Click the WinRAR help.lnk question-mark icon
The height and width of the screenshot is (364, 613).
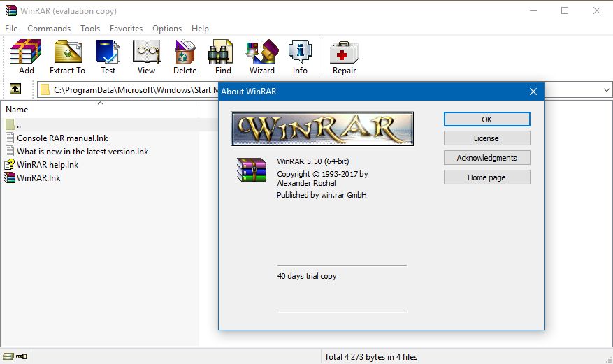click(10, 164)
